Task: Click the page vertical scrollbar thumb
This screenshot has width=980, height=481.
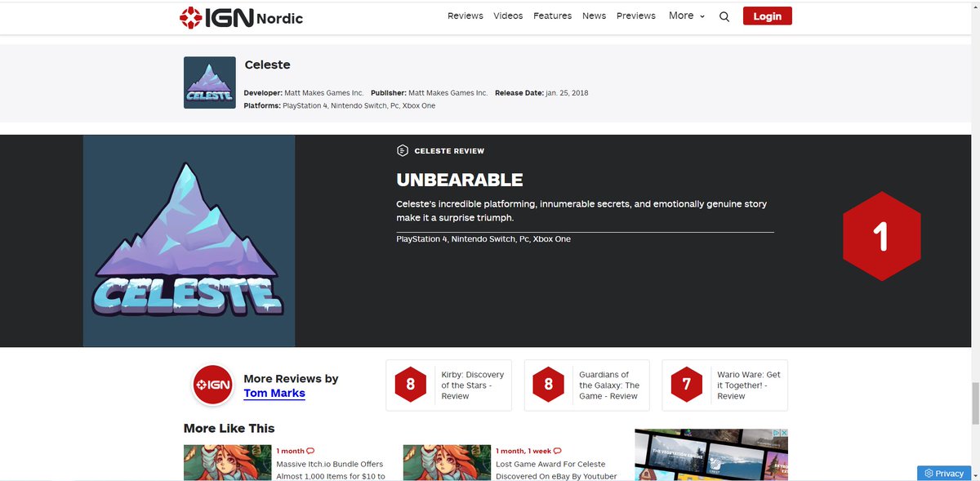Action: click(x=974, y=403)
